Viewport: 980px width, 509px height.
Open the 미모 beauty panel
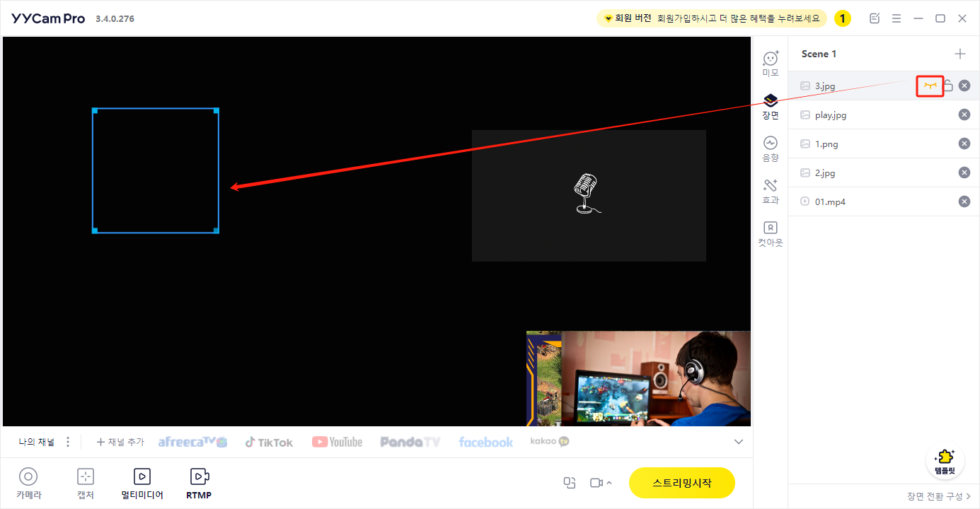click(771, 64)
